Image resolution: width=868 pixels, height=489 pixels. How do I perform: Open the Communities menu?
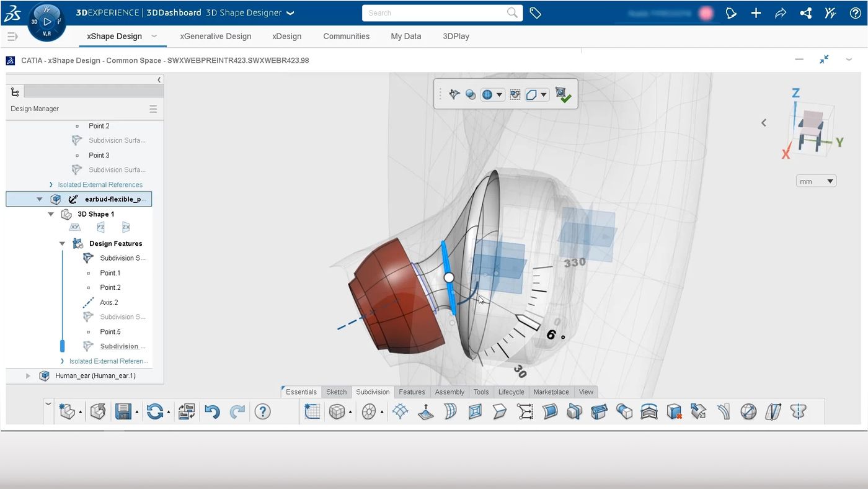[x=346, y=36]
